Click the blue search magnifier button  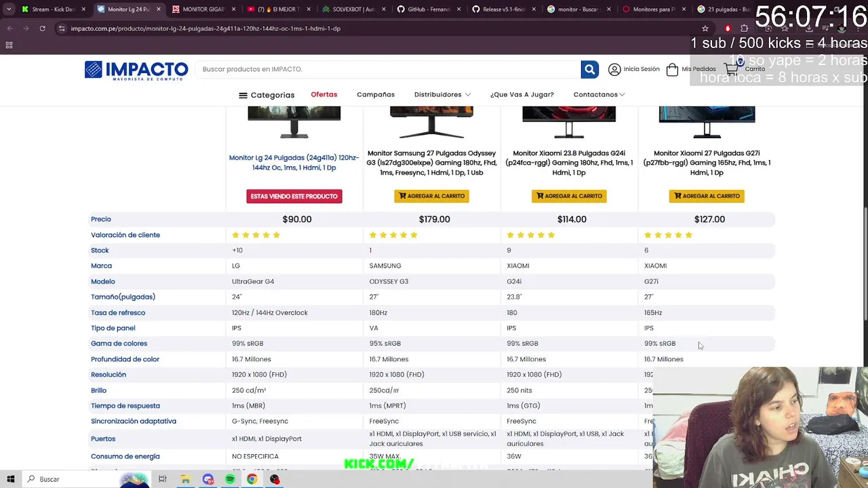point(589,69)
